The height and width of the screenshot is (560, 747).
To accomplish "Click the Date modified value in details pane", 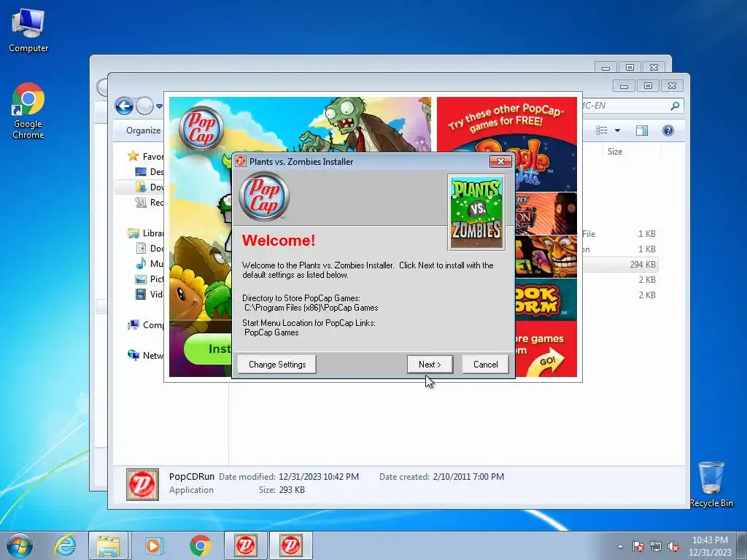I will [319, 477].
